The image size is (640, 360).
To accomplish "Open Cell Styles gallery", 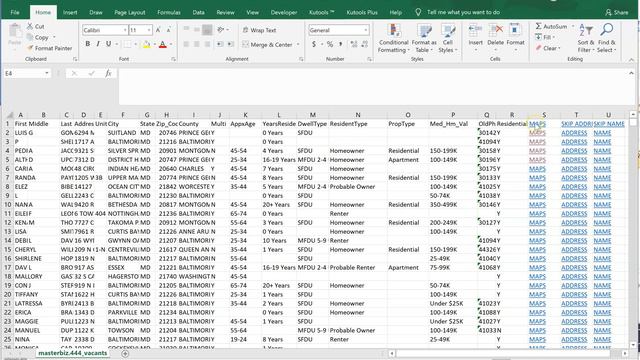I will (448, 38).
